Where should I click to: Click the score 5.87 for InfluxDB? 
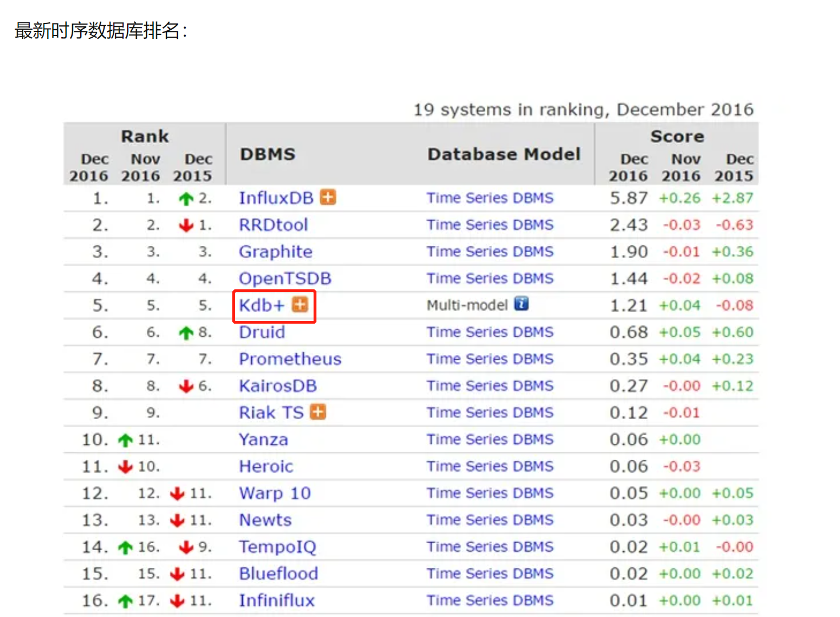coord(629,198)
